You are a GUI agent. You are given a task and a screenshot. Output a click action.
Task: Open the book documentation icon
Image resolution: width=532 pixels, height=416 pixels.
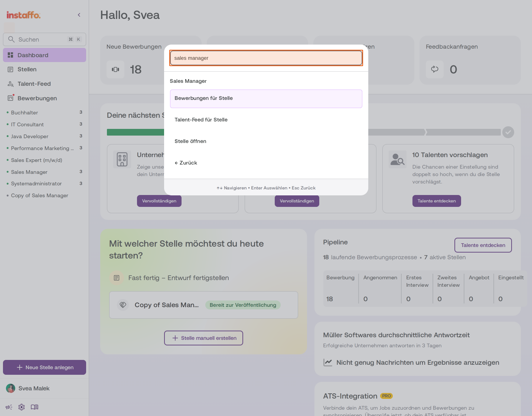35,407
